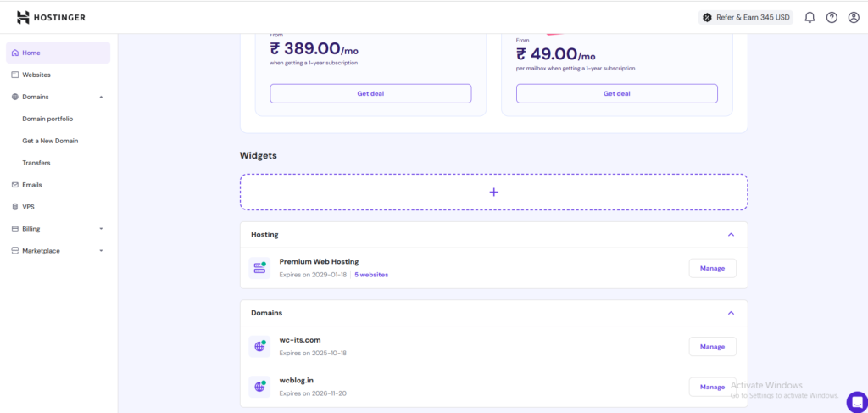Expand the Marketplace sidebar menu

(101, 251)
